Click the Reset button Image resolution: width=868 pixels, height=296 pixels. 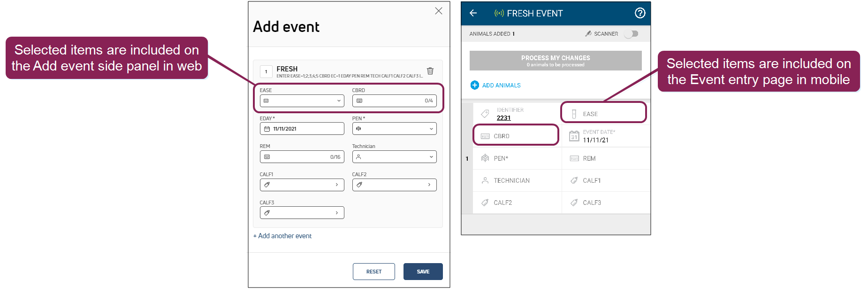pyautogui.click(x=373, y=272)
